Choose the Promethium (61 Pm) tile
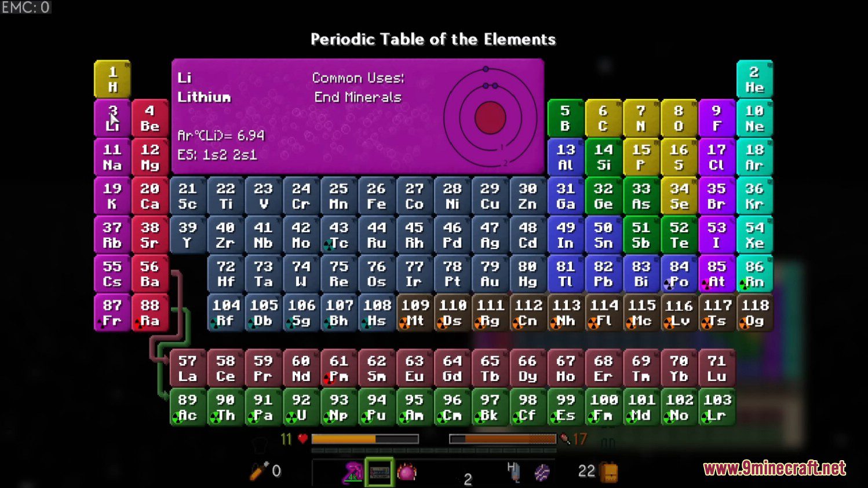 (x=339, y=368)
